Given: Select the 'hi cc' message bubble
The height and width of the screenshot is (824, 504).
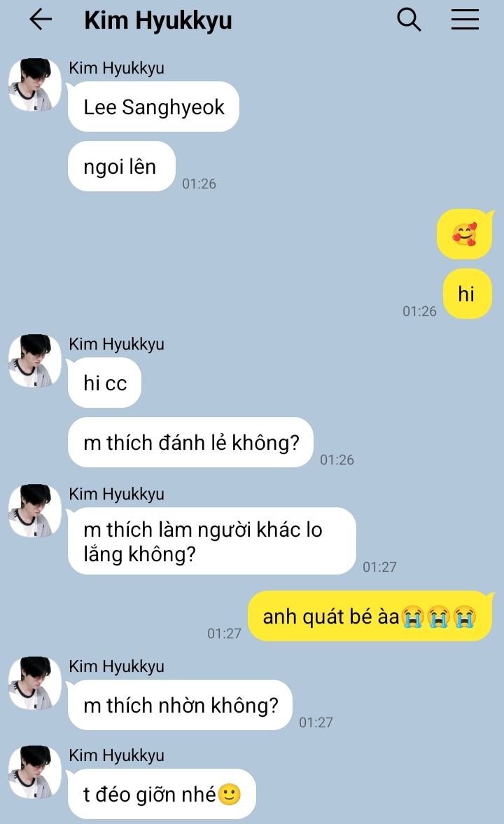Looking at the screenshot, I should pyautogui.click(x=104, y=383).
